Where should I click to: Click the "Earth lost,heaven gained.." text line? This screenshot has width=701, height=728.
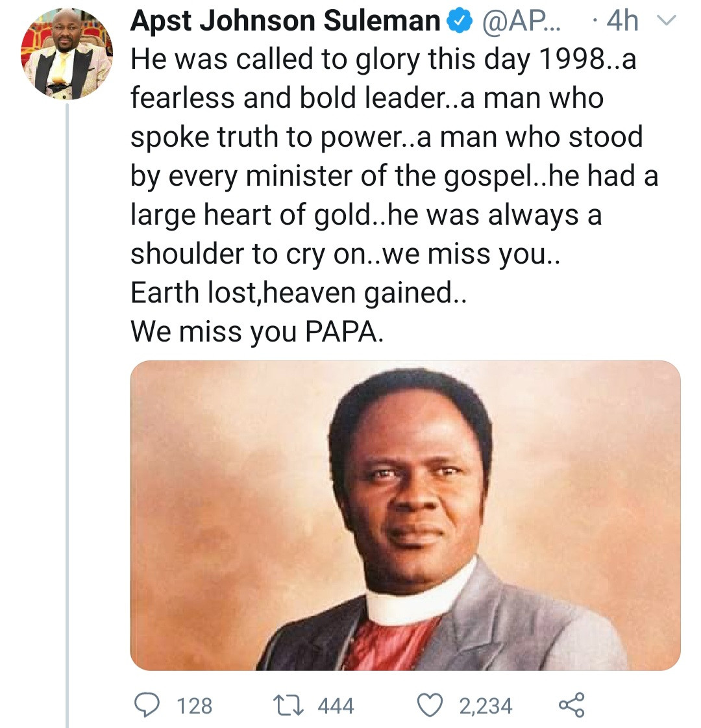(x=298, y=293)
